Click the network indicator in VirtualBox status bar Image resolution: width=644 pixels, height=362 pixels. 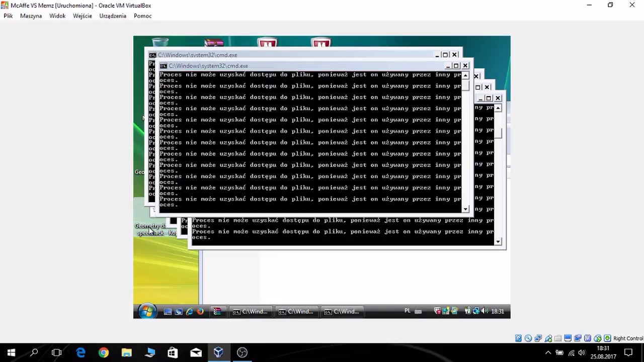click(538, 338)
